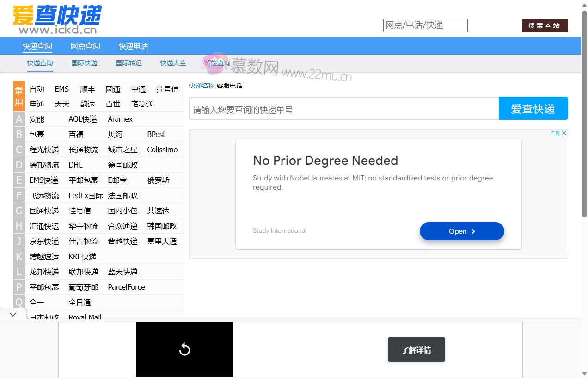The height and width of the screenshot is (379, 588).
Task: Select the 顺丰 courier link
Action: click(x=87, y=89)
